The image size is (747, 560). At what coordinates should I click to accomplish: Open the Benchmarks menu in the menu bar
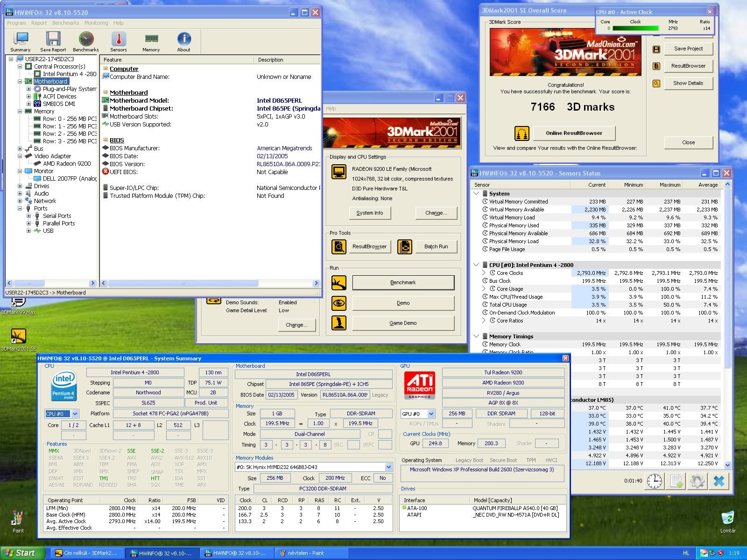point(66,23)
